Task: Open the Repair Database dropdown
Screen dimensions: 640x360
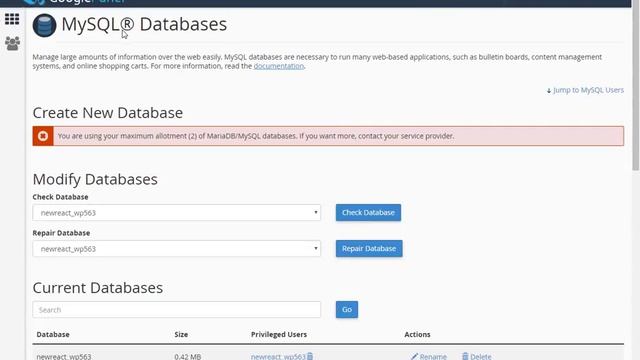Action: click(177, 249)
